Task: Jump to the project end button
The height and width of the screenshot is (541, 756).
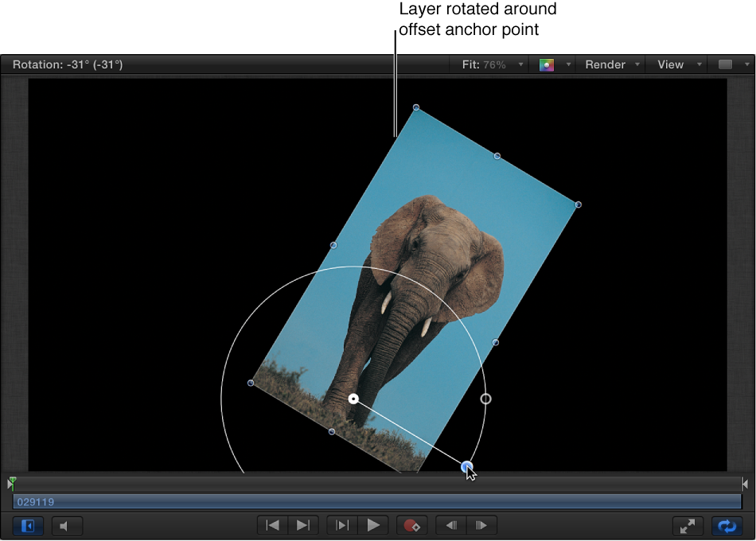Action: click(x=302, y=525)
